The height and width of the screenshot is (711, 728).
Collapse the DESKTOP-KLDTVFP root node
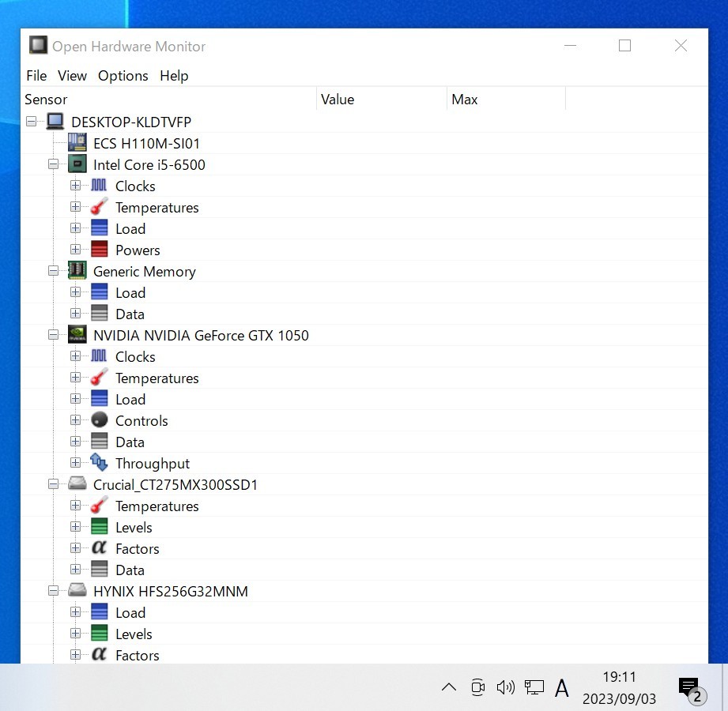pyautogui.click(x=31, y=122)
